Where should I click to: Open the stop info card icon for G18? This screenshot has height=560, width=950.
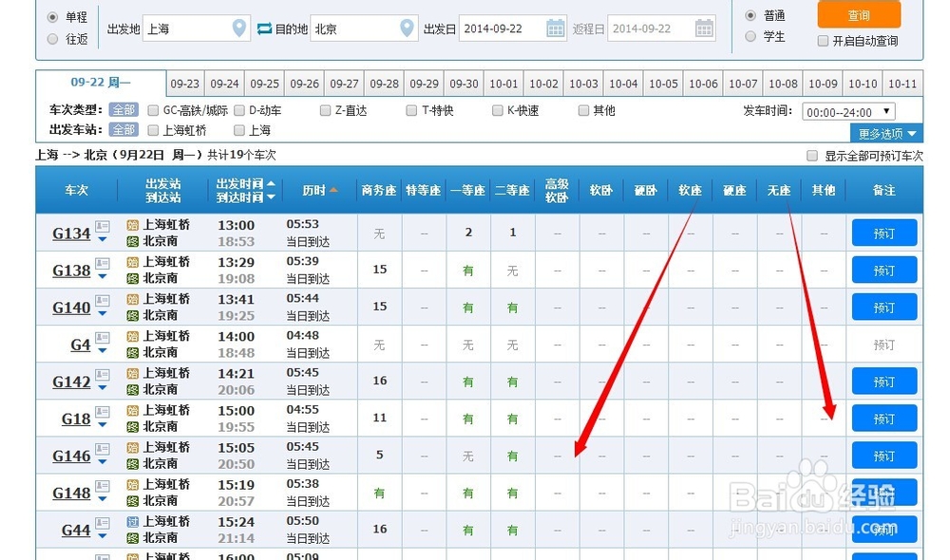(103, 412)
